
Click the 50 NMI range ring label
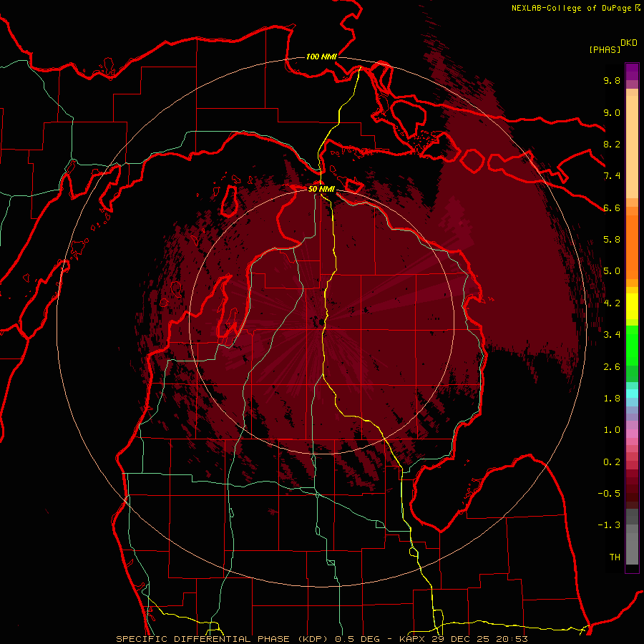321,189
